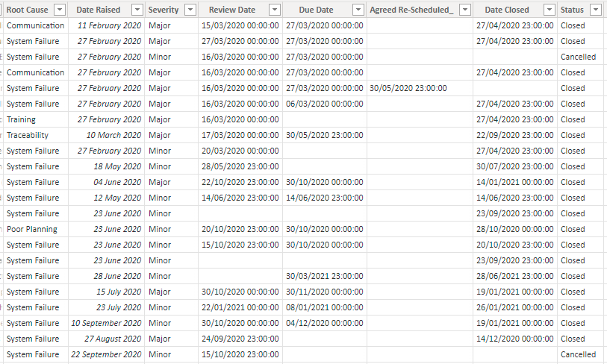The height and width of the screenshot is (364, 607).
Task: Click the '04 June 2020' date raised cell
Action: tap(107, 182)
